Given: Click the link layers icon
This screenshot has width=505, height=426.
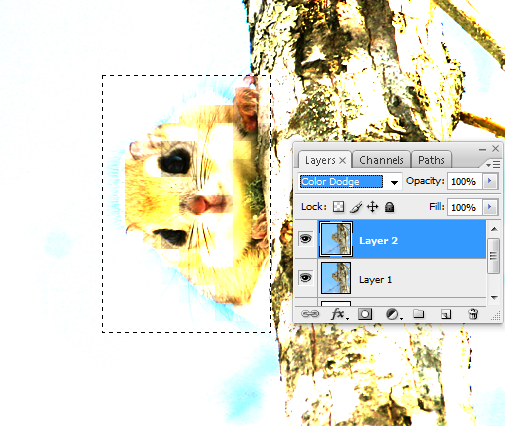Looking at the screenshot, I should tap(310, 314).
